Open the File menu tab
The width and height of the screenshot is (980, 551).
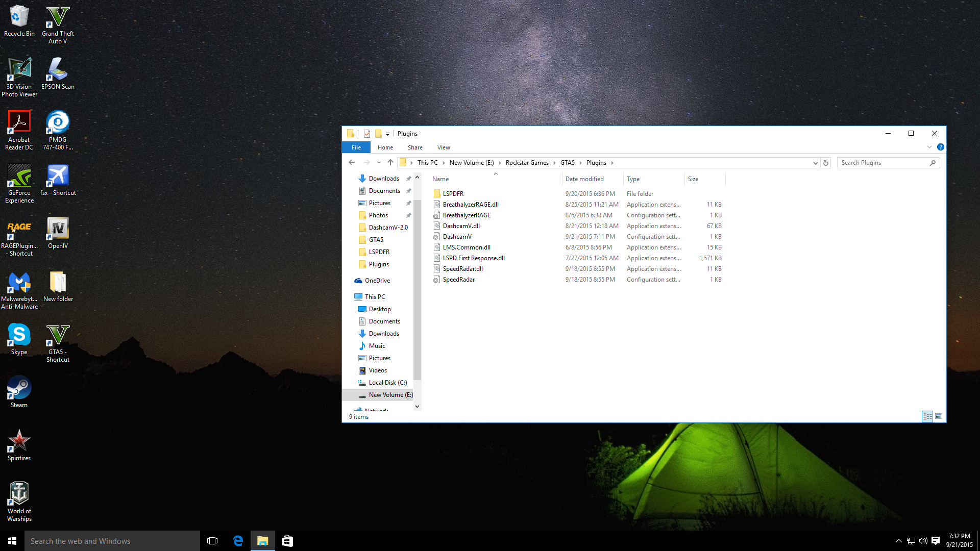[356, 147]
